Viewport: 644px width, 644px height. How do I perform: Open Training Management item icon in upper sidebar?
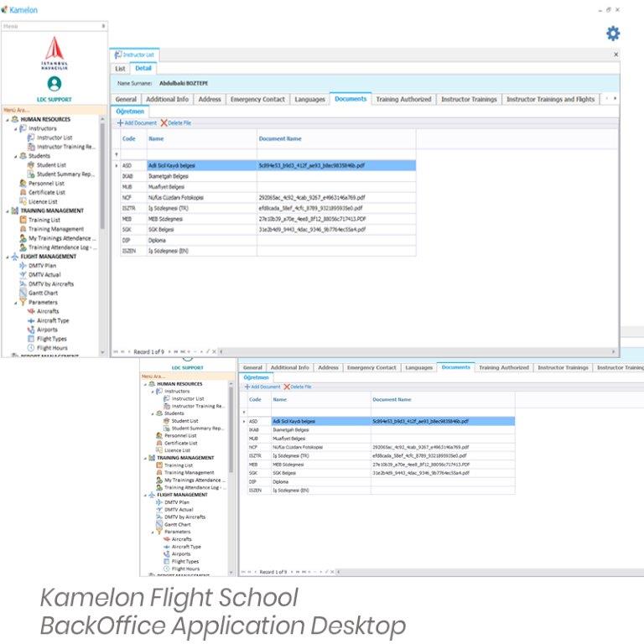tap(23, 229)
